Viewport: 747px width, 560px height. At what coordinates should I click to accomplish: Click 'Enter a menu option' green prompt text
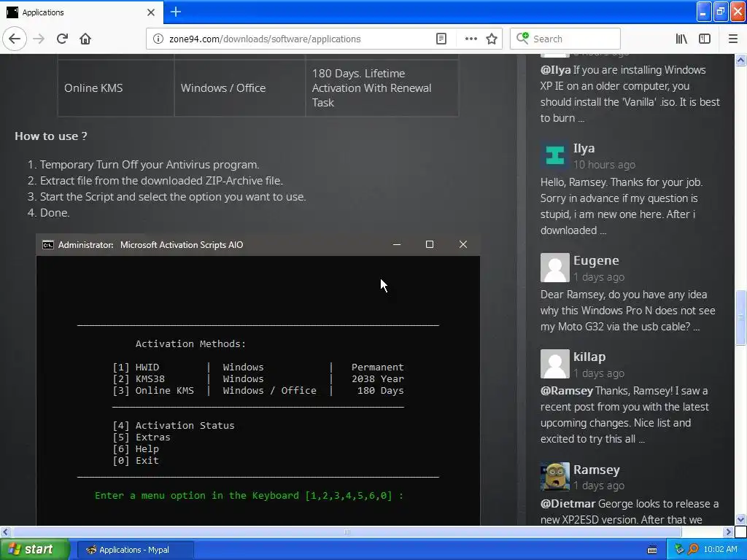click(x=249, y=496)
